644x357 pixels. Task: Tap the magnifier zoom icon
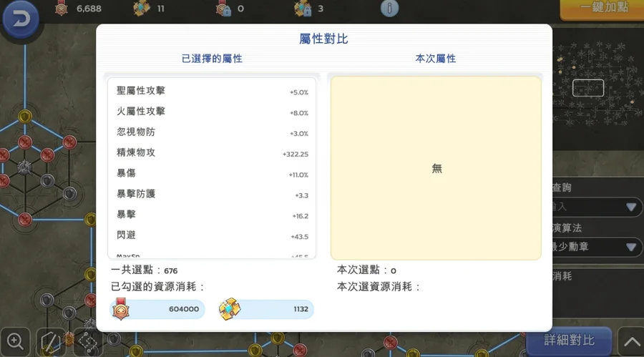tap(15, 341)
